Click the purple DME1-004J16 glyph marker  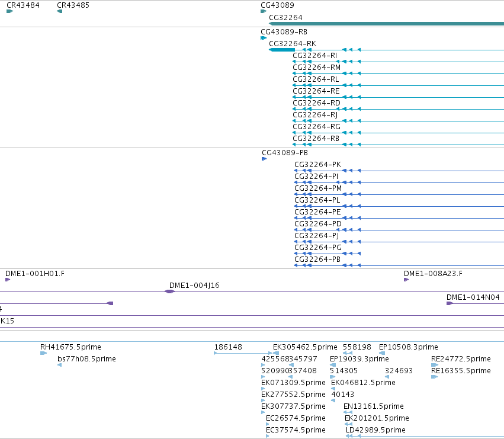[170, 291]
